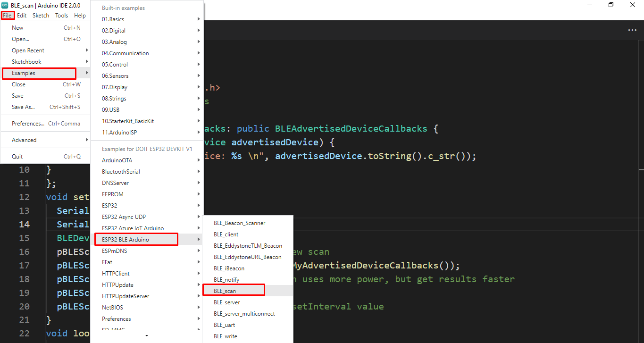The height and width of the screenshot is (343, 644).
Task: Expand HTTPUpdateServer examples
Action: [147, 296]
